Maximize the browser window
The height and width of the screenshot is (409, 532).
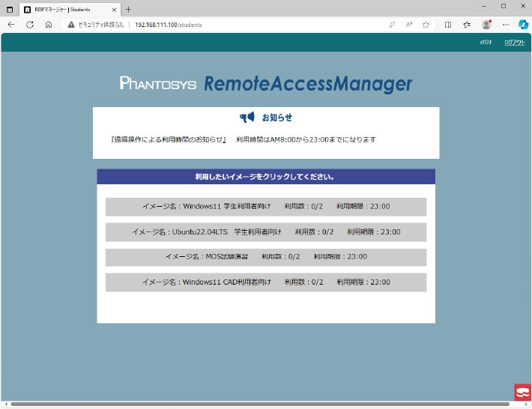point(504,6)
